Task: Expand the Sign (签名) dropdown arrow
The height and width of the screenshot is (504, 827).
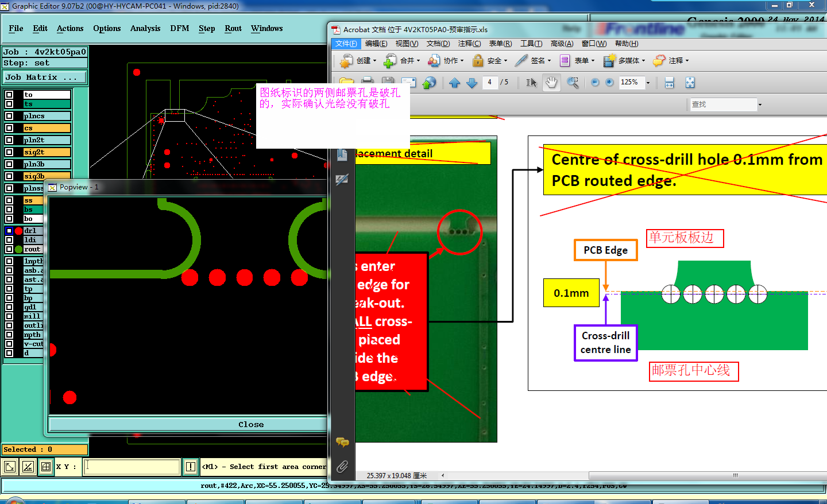Action: point(550,60)
